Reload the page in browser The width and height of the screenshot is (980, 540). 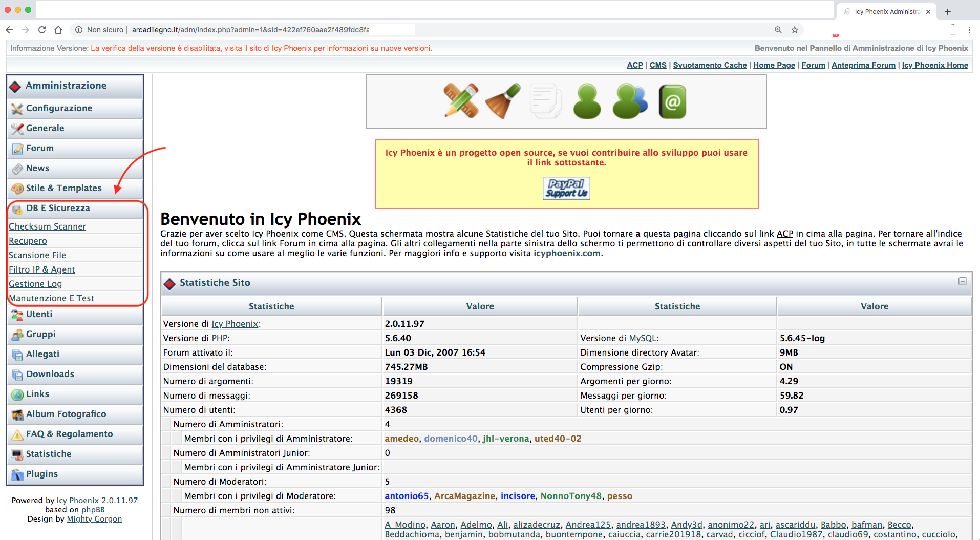pos(42,30)
